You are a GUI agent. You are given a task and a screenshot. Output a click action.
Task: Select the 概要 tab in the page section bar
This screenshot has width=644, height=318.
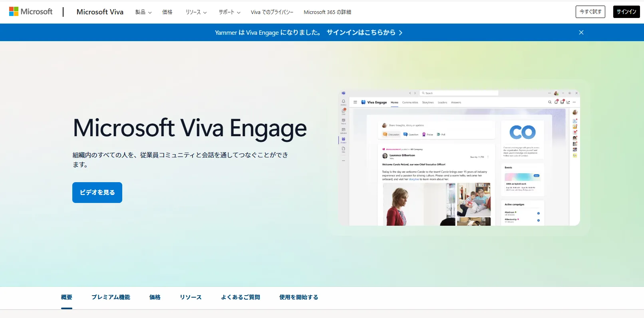[67, 297]
